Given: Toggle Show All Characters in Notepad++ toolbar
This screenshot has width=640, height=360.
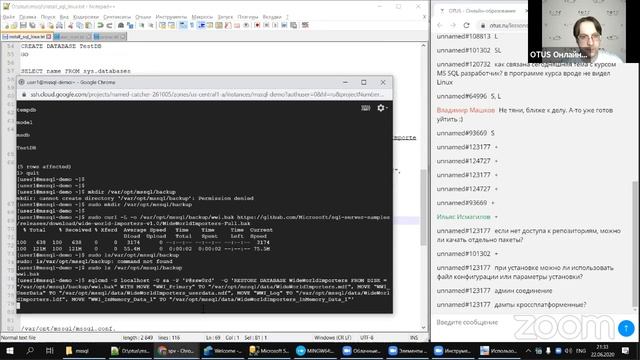Looking at the screenshot, I should tap(192, 25).
